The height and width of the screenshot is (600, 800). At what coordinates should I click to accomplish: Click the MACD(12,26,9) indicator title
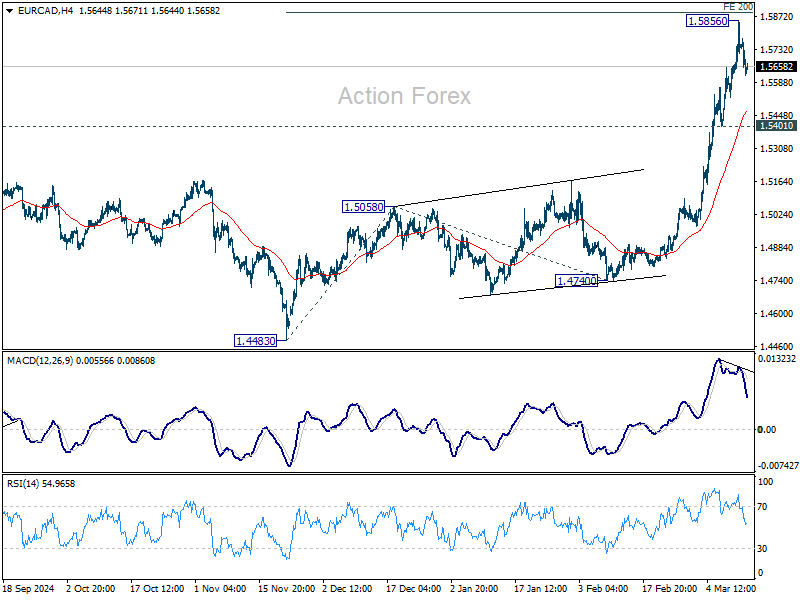tap(41, 361)
